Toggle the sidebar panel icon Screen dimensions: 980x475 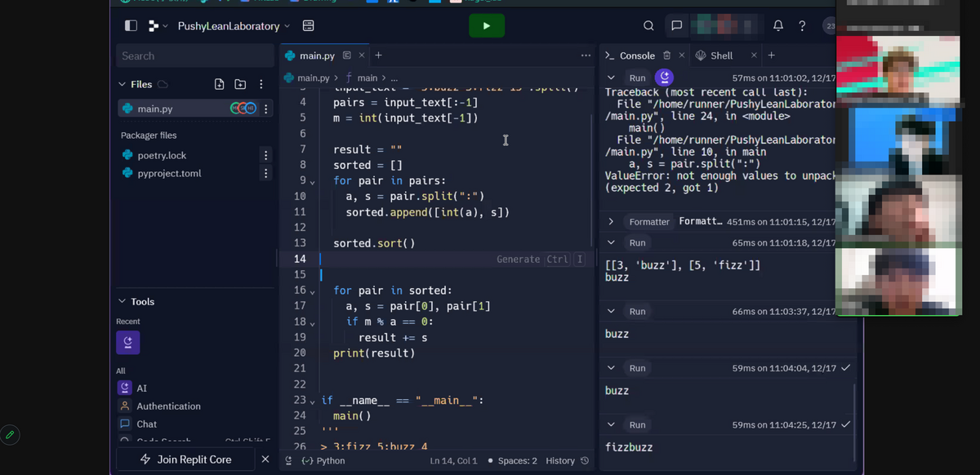point(131,25)
